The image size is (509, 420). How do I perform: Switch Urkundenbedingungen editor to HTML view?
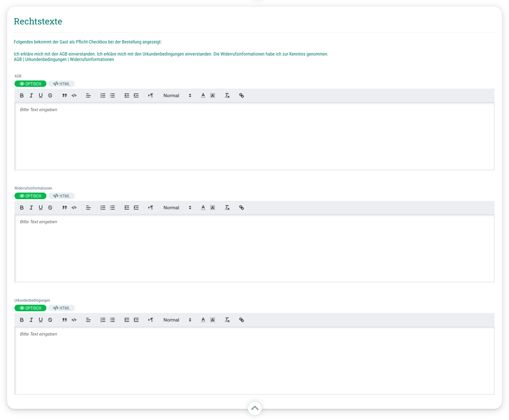[x=61, y=308]
